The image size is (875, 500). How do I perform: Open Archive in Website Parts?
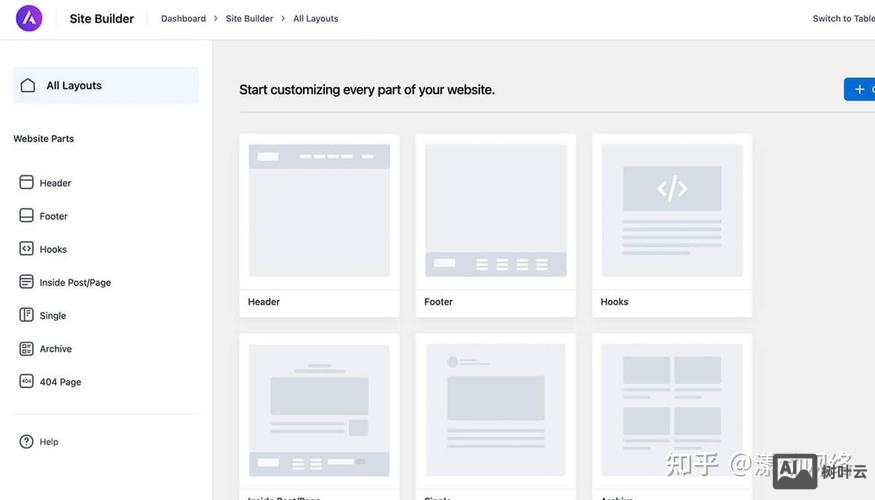pyautogui.click(x=56, y=349)
